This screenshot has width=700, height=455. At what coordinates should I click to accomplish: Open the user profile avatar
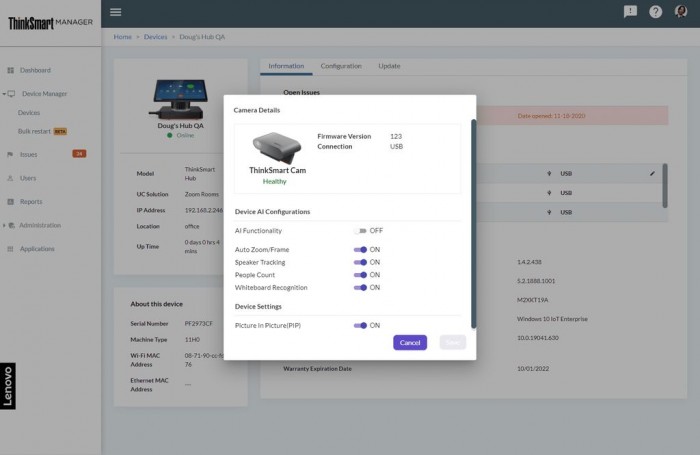[681, 12]
